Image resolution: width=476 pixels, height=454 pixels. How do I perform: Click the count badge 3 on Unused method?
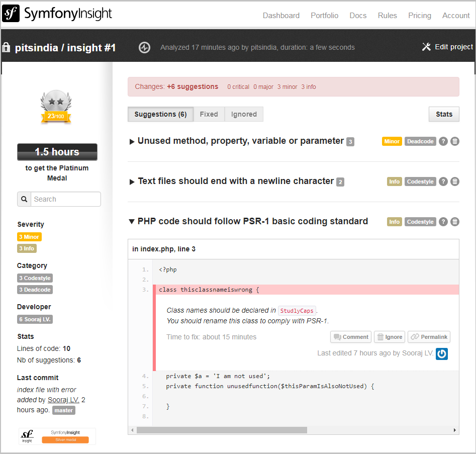pyautogui.click(x=350, y=142)
